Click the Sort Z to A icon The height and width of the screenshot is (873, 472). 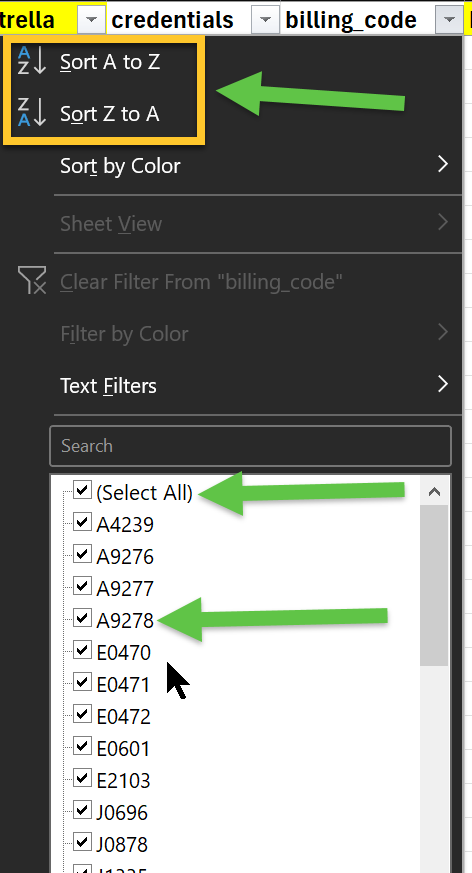coord(31,113)
